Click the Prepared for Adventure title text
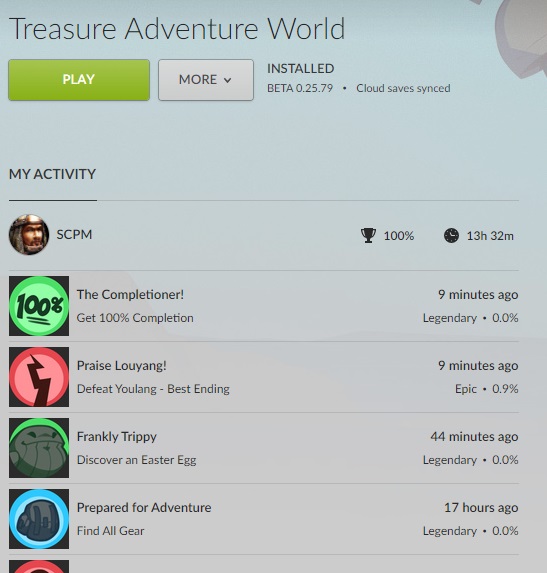The width and height of the screenshot is (547, 573). [x=144, y=508]
